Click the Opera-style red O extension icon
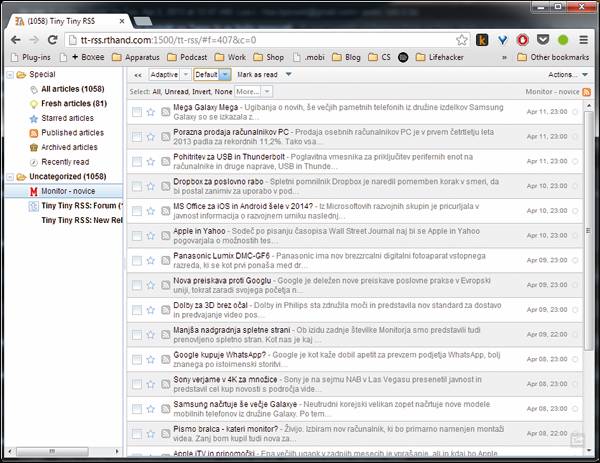 [523, 40]
